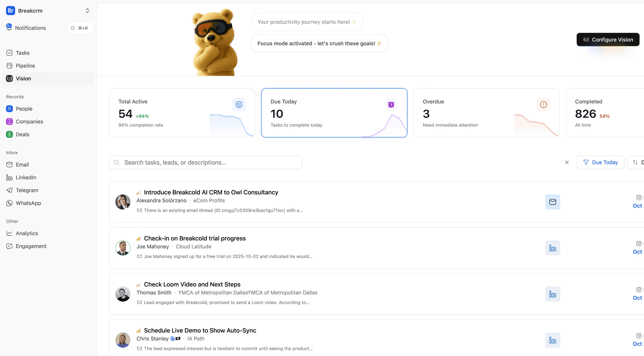Switch to Tasks in the sidebar
The height and width of the screenshot is (356, 644).
22,53
